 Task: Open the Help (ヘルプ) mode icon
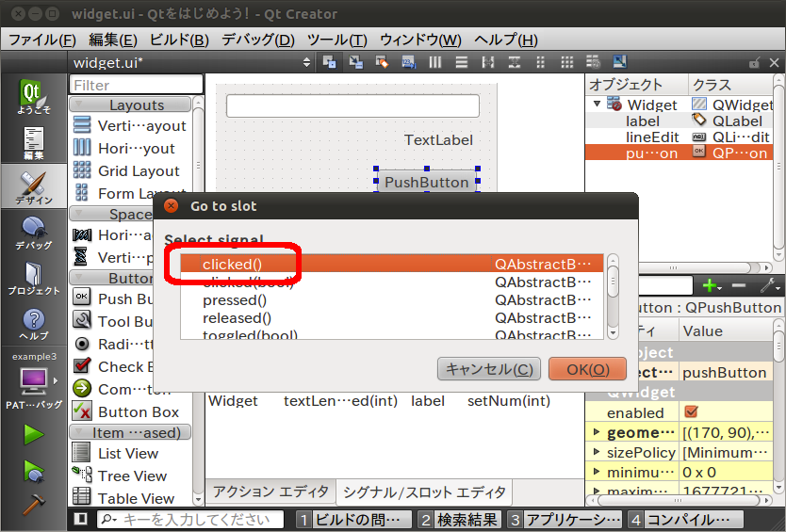coord(33,323)
